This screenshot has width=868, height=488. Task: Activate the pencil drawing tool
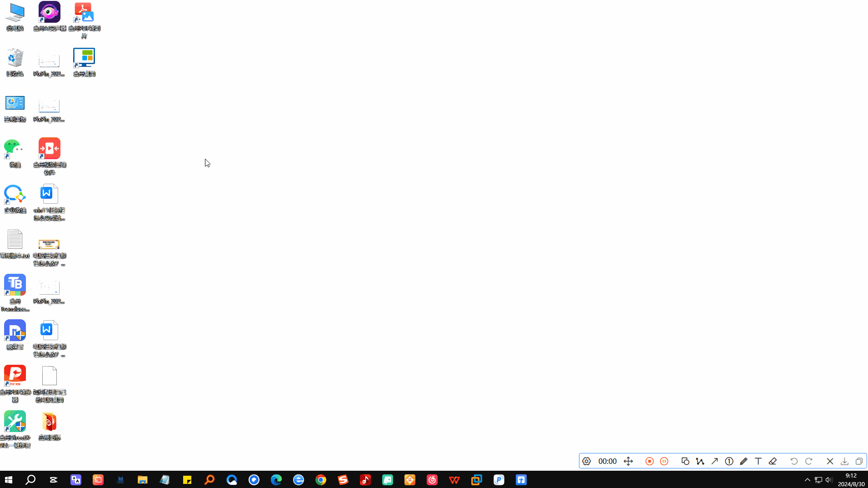[743, 461]
